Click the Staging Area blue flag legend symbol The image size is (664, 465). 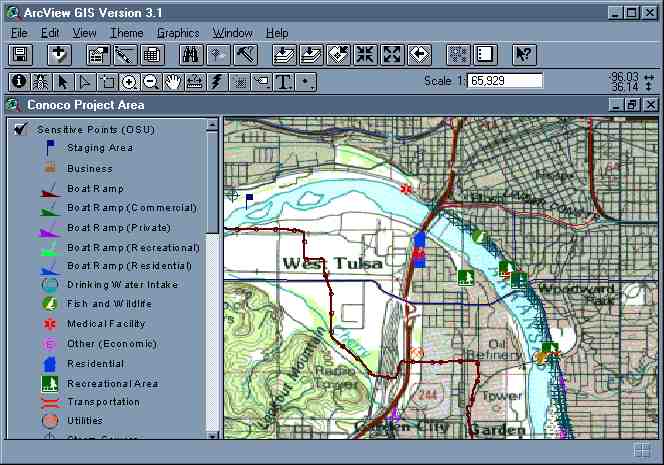(x=50, y=148)
